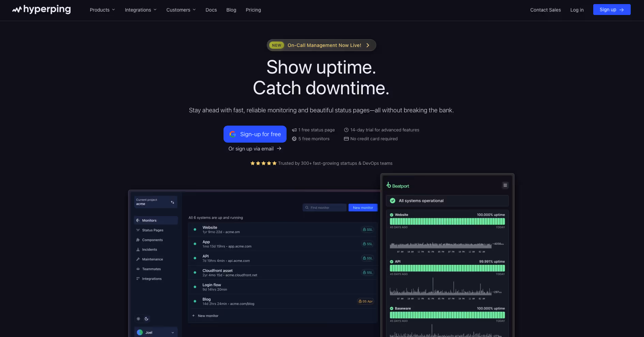Screen dimensions: 644x337
Task: Click the 05 Apr badge on Blog row
Action: (366, 301)
